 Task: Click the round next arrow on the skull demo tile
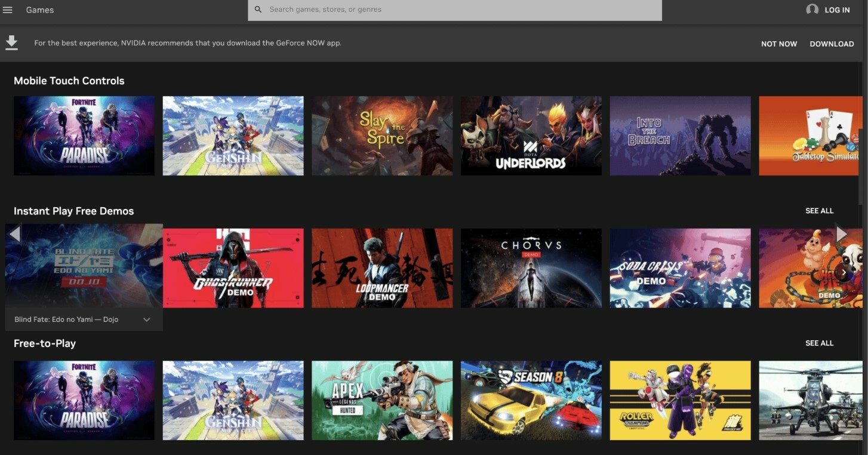point(844,272)
